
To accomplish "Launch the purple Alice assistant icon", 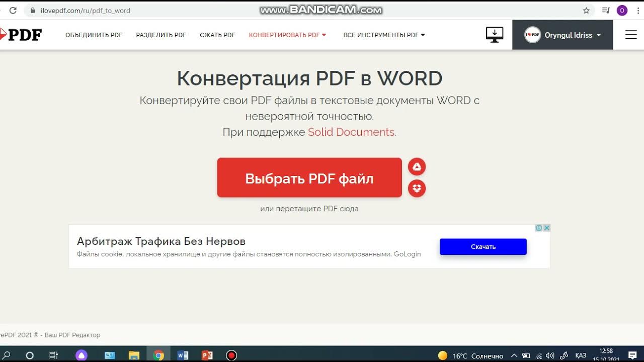I will coord(81,355).
